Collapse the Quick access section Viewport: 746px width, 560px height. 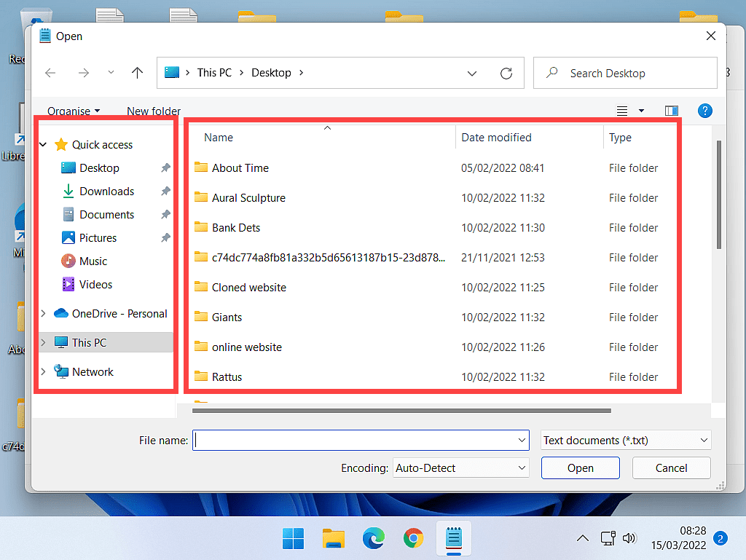pyautogui.click(x=44, y=145)
